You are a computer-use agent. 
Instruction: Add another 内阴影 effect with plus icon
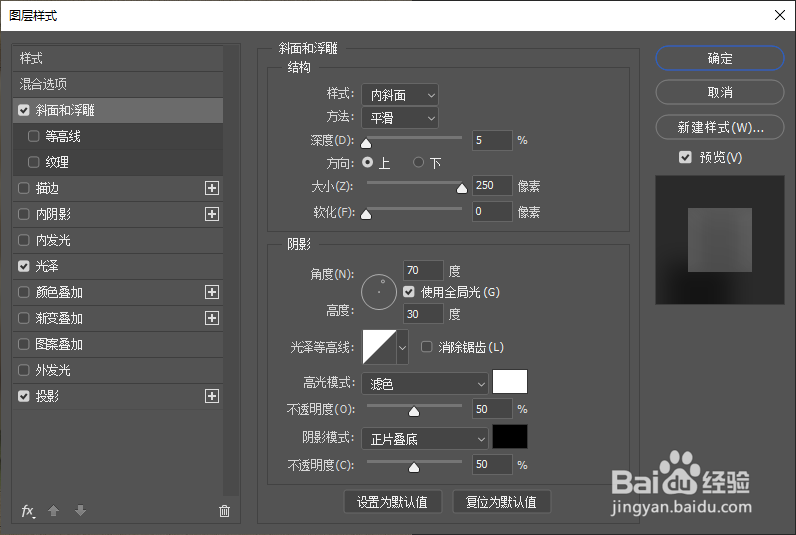click(x=212, y=214)
